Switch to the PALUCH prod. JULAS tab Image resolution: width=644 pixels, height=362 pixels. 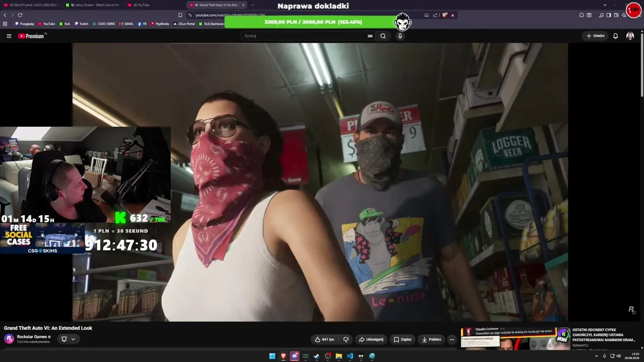click(x=30, y=5)
